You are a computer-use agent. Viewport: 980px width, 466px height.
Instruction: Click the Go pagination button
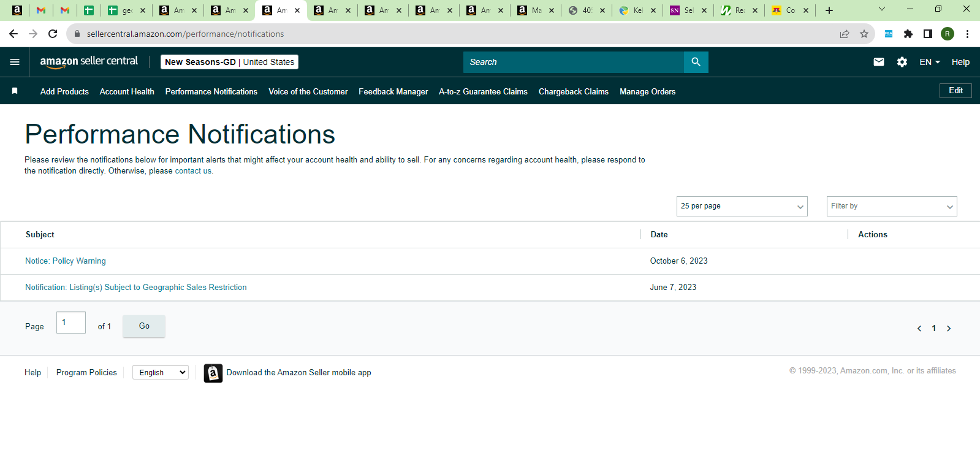[x=144, y=326]
